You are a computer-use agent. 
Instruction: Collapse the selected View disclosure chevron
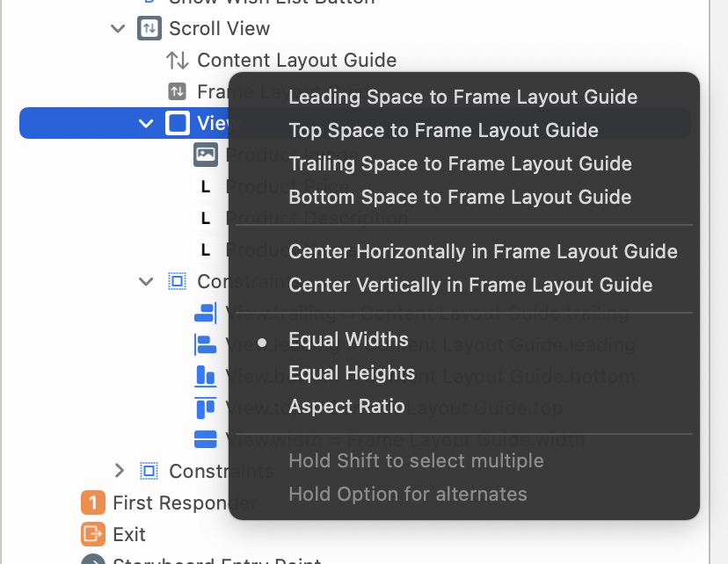tap(147, 123)
